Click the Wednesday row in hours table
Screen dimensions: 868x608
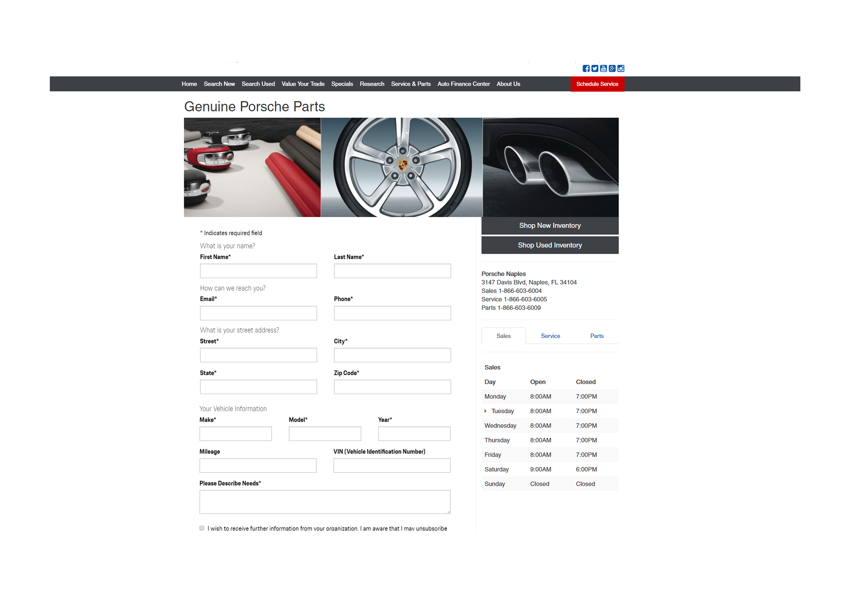click(x=550, y=425)
